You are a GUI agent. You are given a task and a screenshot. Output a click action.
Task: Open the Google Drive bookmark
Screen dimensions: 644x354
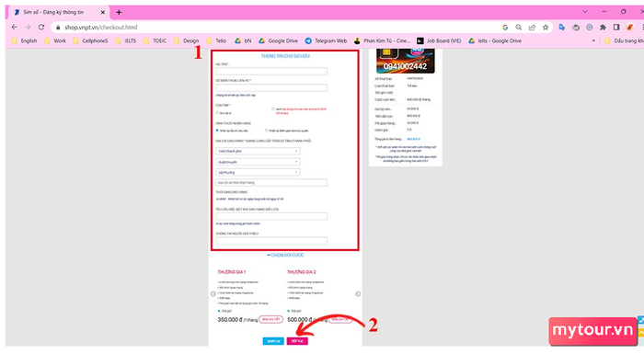click(x=278, y=40)
